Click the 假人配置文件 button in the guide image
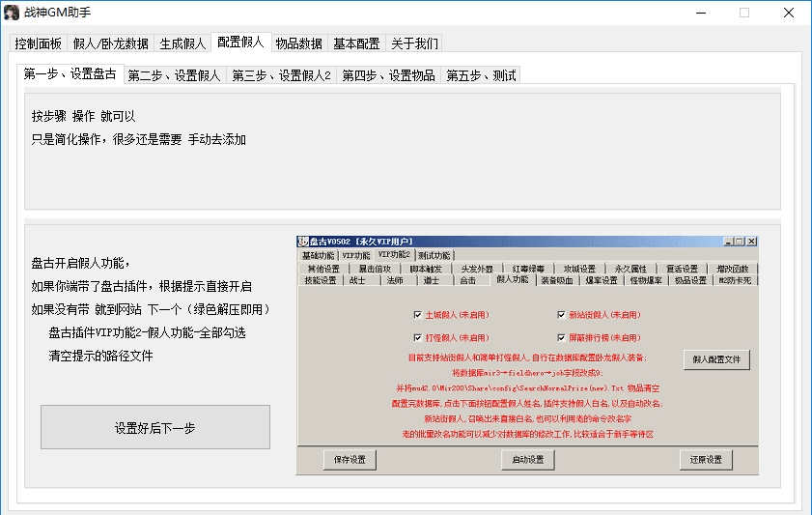812x515 pixels. coord(716,359)
